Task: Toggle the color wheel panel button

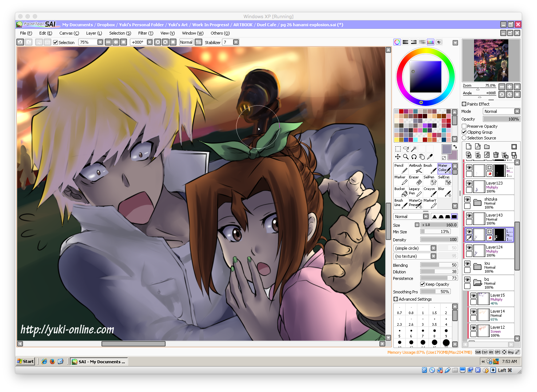Action: click(397, 42)
